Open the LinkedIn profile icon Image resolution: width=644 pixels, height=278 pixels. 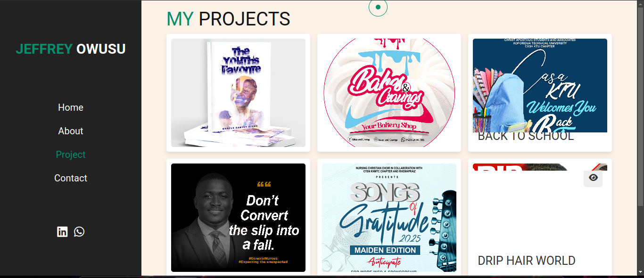click(62, 231)
